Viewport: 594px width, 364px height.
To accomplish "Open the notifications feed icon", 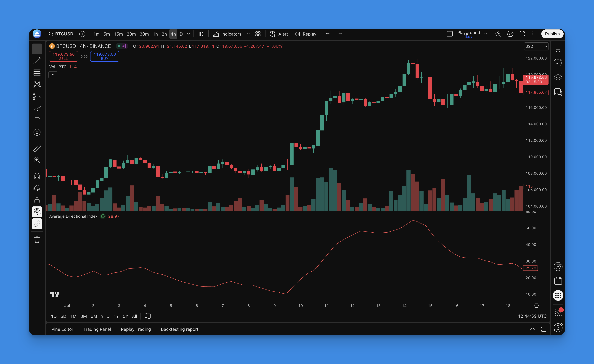I will coord(558,313).
